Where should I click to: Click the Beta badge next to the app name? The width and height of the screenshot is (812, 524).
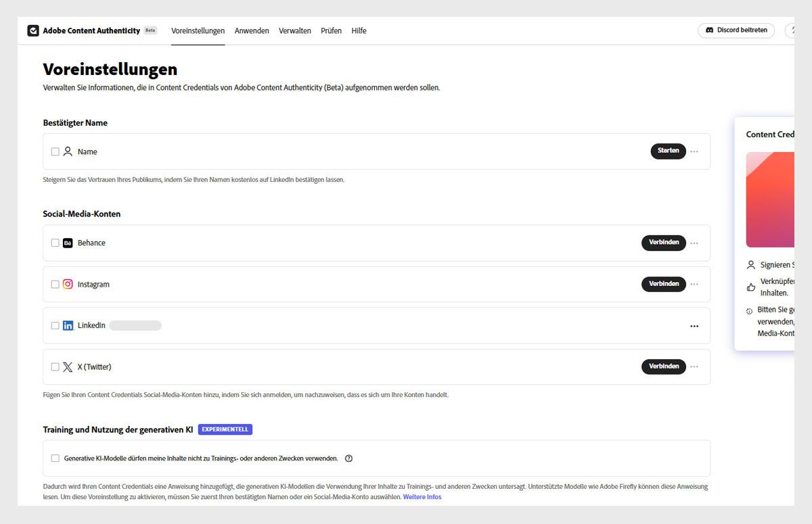coord(150,30)
